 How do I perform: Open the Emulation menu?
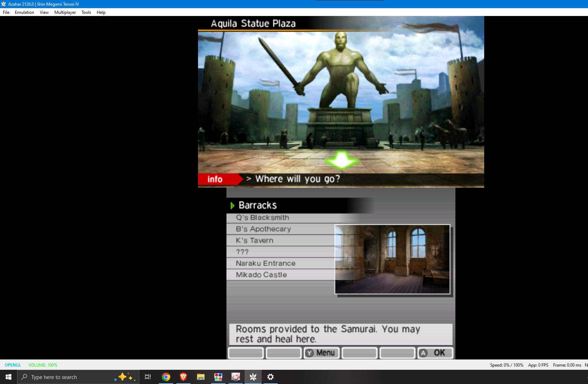(25, 12)
